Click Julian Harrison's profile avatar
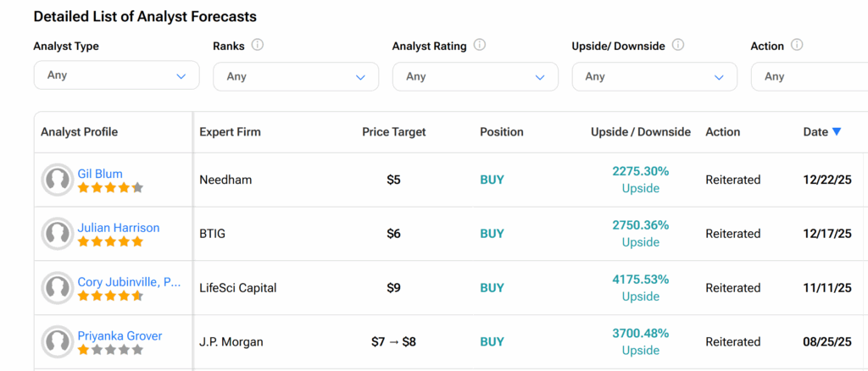Image resolution: width=868 pixels, height=371 pixels. (58, 234)
